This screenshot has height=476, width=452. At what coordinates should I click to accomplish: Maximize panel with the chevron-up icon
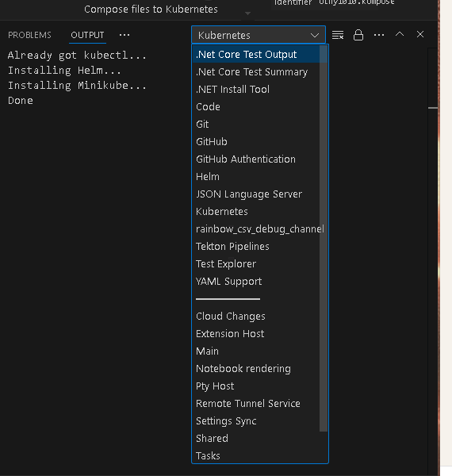point(400,34)
